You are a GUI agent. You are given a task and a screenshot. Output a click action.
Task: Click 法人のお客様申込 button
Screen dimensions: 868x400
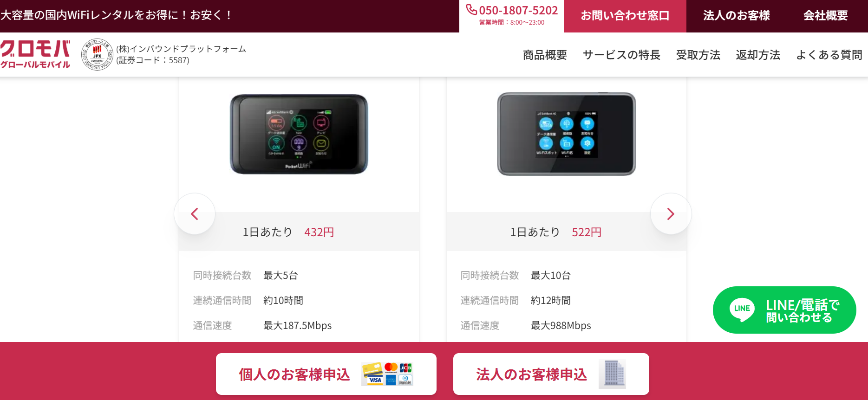click(x=551, y=374)
